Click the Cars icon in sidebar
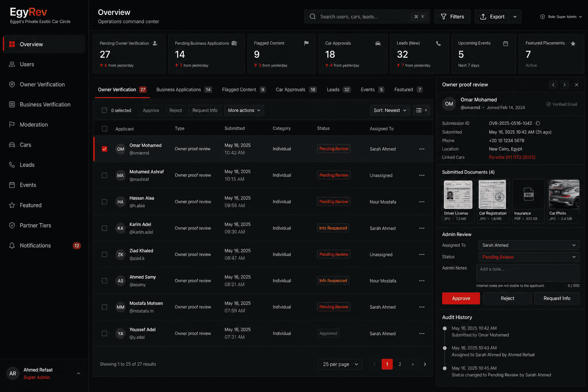This screenshot has height=392, width=588. [12, 145]
